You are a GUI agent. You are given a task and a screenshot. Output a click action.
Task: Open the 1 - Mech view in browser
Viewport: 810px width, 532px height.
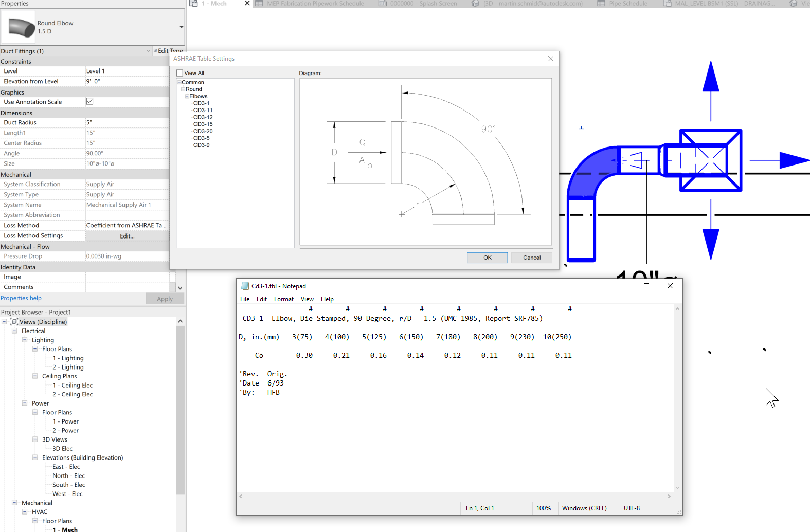65,529
